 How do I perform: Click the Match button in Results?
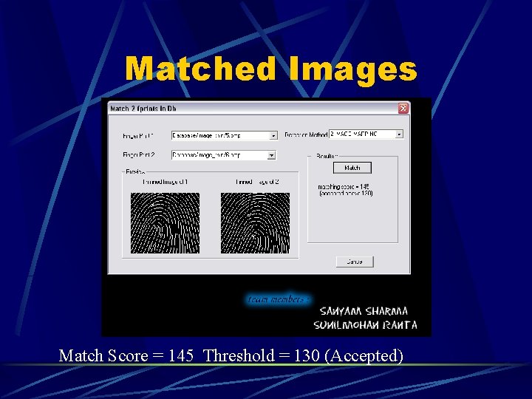(x=352, y=168)
